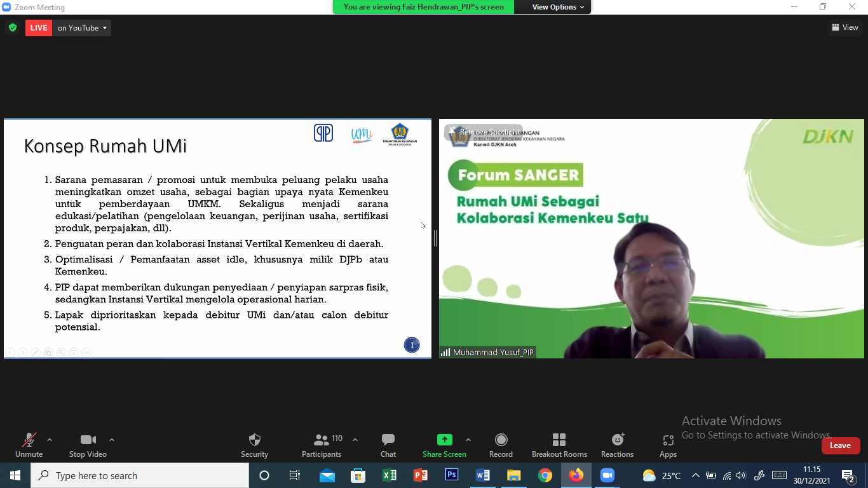Open LIVE on YouTube menu
The image size is (868, 488).
click(82, 28)
